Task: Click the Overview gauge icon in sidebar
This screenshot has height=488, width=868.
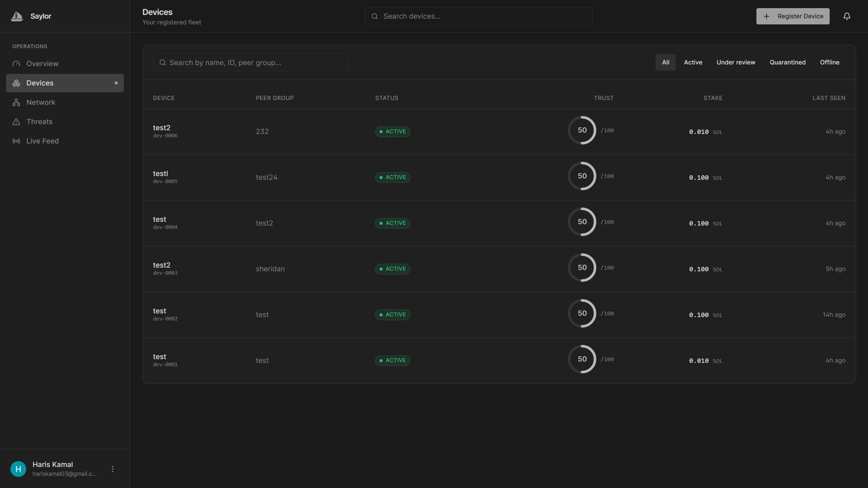Action: pos(16,64)
